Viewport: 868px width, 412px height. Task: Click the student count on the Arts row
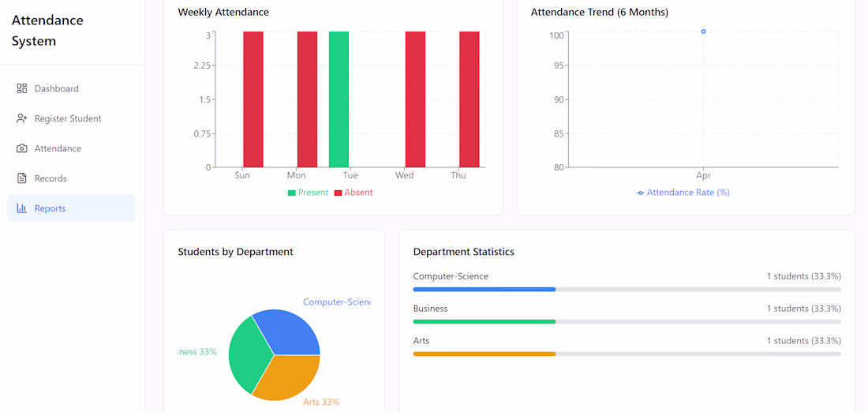804,340
